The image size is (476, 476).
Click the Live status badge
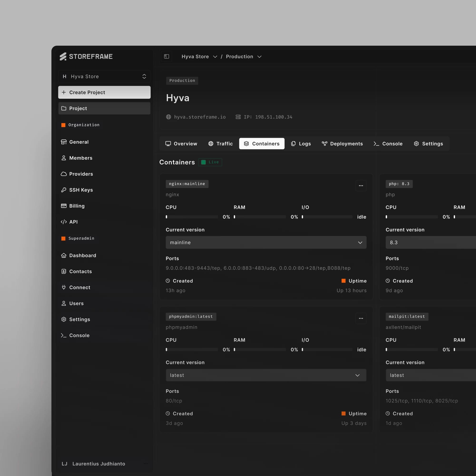click(210, 162)
